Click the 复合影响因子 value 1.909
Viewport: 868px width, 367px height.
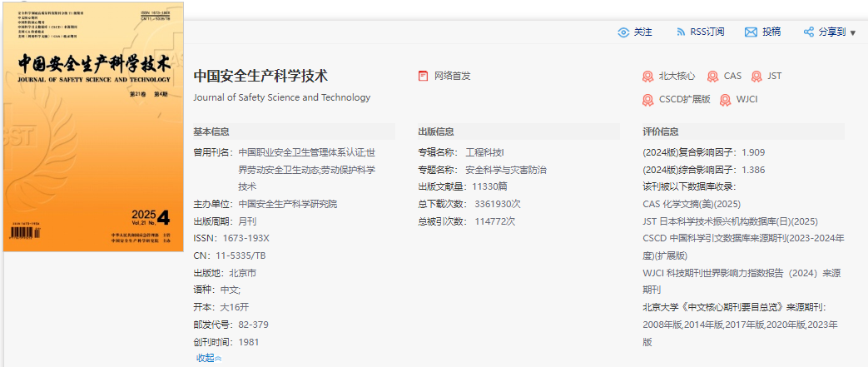[x=753, y=152]
